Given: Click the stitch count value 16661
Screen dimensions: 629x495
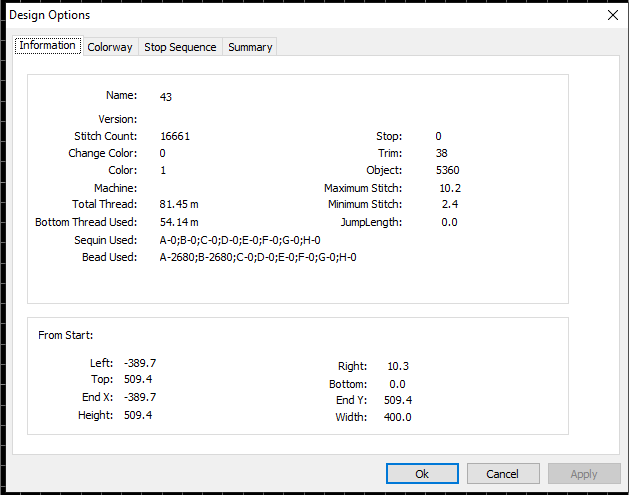Looking at the screenshot, I should pos(175,136).
